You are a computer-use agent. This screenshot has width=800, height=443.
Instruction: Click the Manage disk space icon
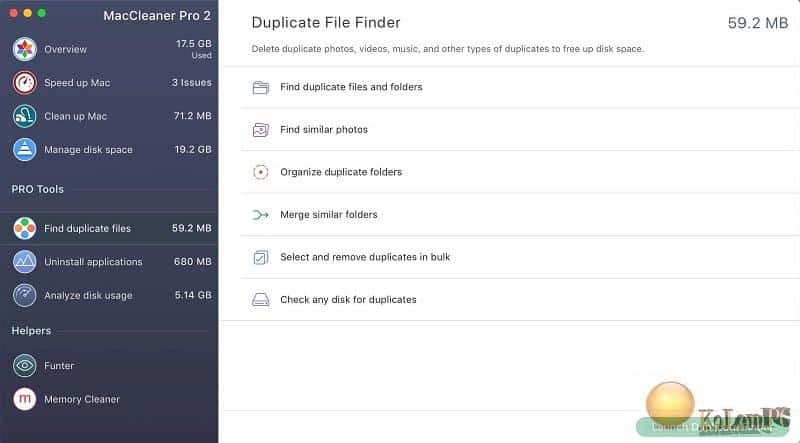click(x=24, y=150)
